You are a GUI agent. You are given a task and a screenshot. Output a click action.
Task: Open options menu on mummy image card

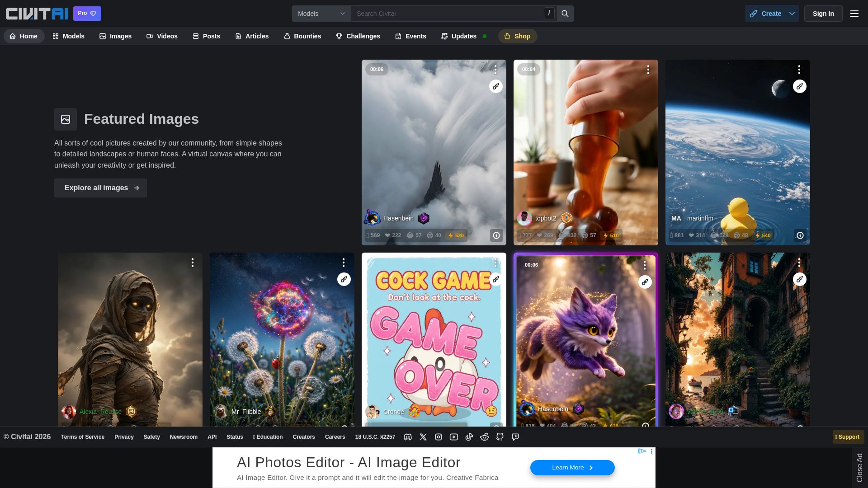click(193, 263)
